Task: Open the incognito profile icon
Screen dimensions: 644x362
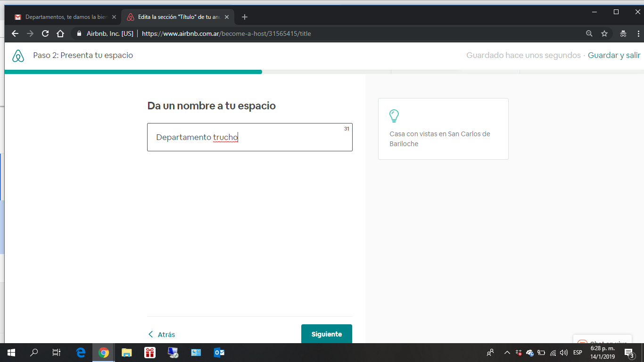Action: tap(623, 33)
